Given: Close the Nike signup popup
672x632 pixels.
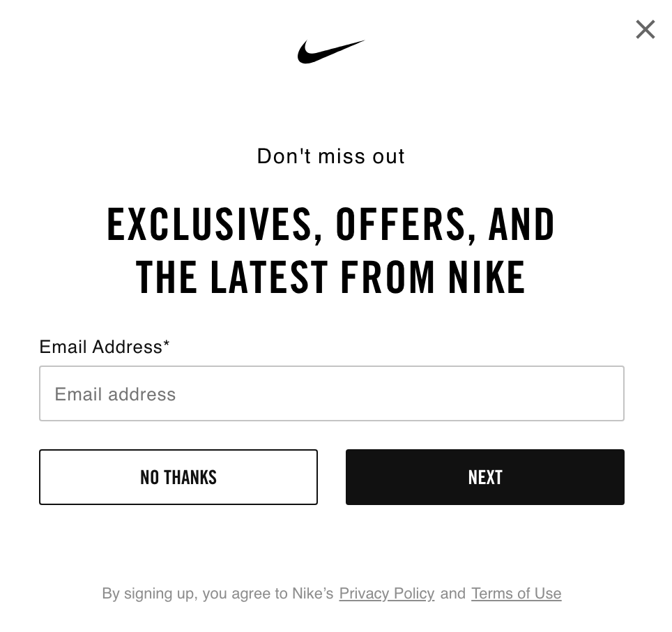Looking at the screenshot, I should click(x=646, y=29).
